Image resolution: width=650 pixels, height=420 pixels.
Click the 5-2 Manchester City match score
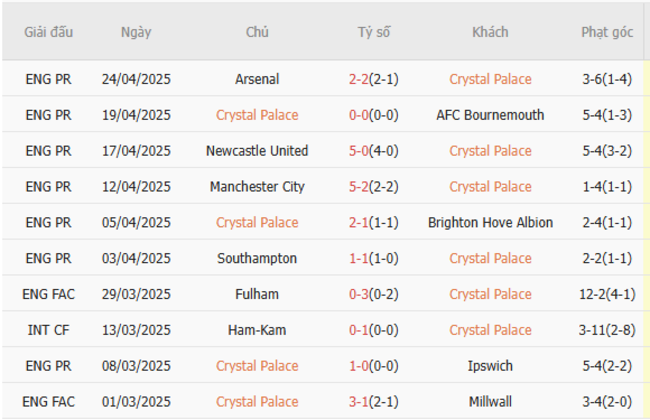coord(360,187)
